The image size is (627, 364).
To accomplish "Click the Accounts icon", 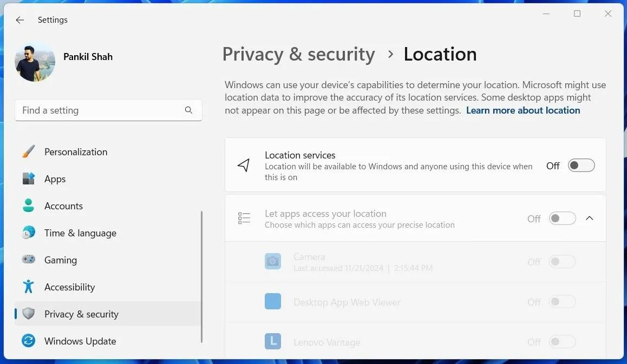I will (28, 206).
